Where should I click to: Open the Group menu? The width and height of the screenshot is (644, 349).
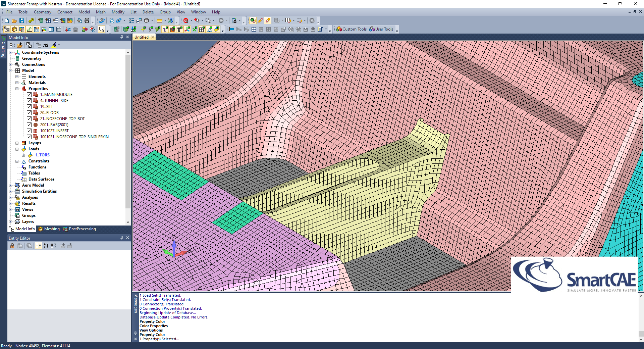(x=165, y=12)
